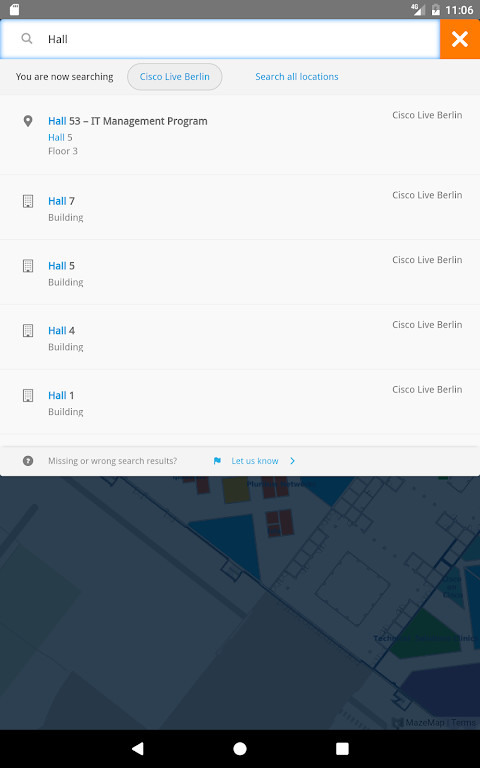Tap the blue flag icon
This screenshot has height=768, width=480.
[x=217, y=461]
